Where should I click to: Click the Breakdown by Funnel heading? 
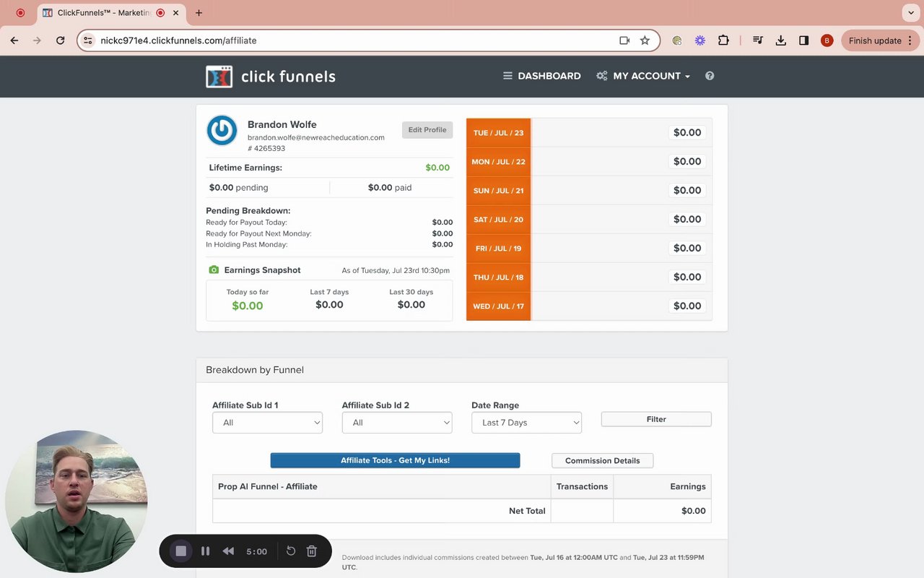pyautogui.click(x=255, y=370)
